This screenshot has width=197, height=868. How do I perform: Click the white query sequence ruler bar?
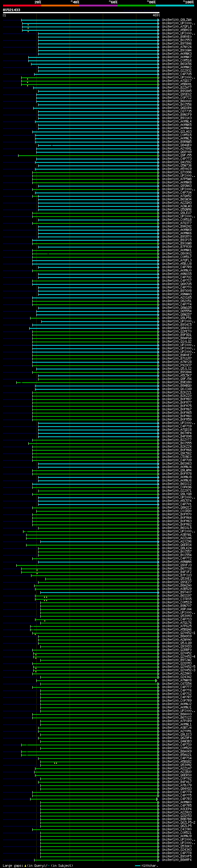81,13
